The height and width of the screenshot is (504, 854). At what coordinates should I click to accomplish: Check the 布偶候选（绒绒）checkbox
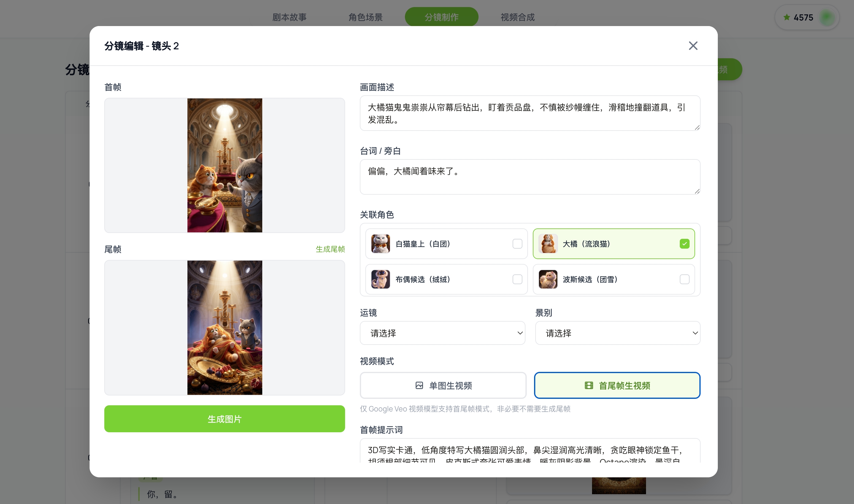click(517, 279)
